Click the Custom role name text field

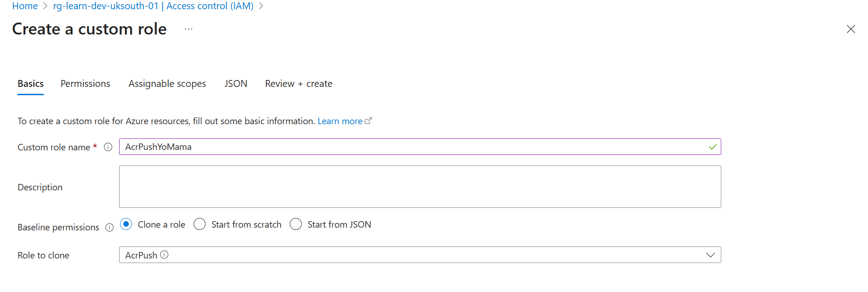414,147
